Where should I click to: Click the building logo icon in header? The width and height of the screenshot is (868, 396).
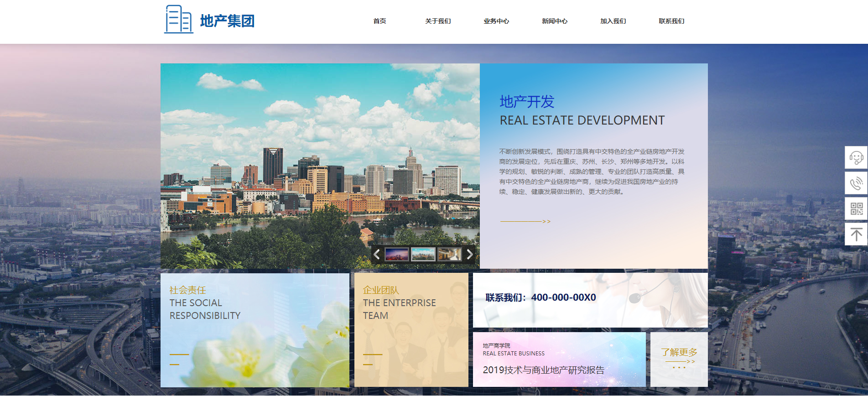[178, 20]
